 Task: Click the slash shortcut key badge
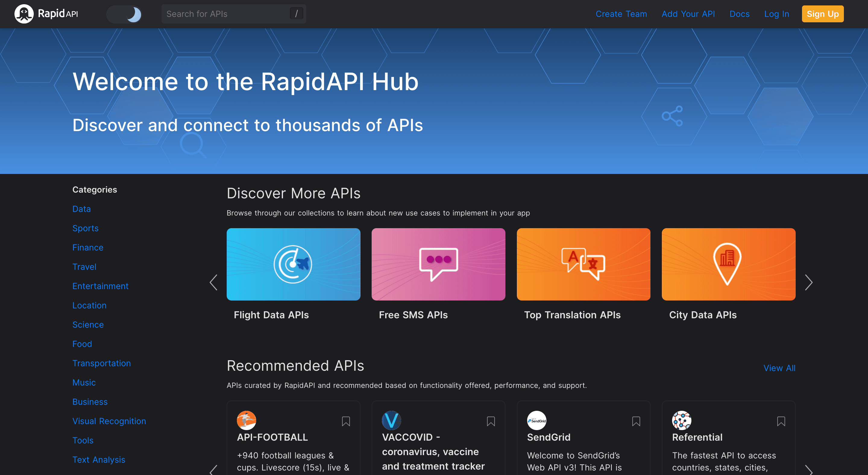[296, 14]
